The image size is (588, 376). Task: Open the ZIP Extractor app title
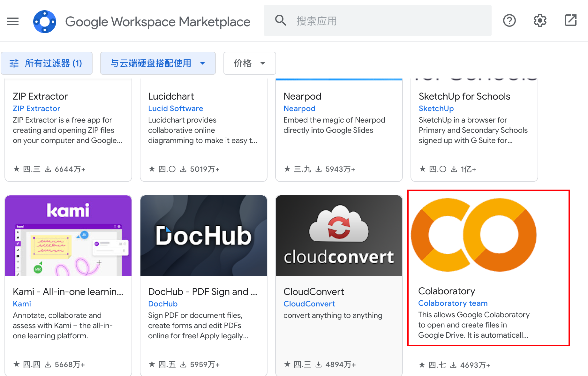pos(40,96)
